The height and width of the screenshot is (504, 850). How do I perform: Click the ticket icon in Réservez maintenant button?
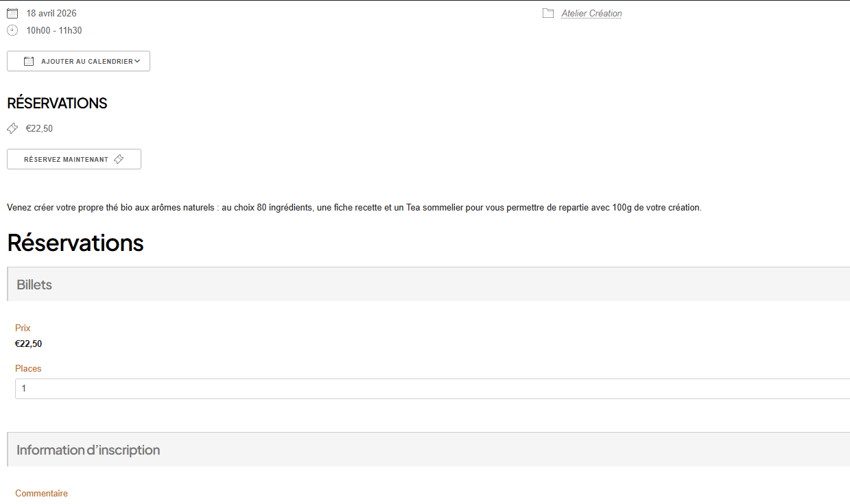pos(119,159)
